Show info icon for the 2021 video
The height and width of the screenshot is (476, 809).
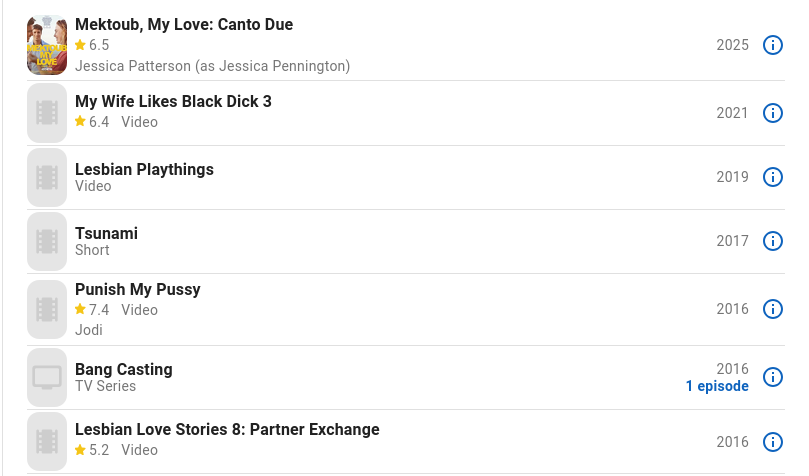pos(772,113)
